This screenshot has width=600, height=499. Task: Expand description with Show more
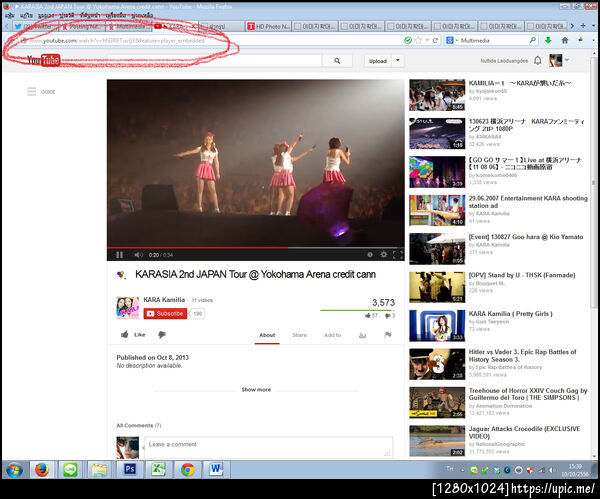tap(256, 390)
